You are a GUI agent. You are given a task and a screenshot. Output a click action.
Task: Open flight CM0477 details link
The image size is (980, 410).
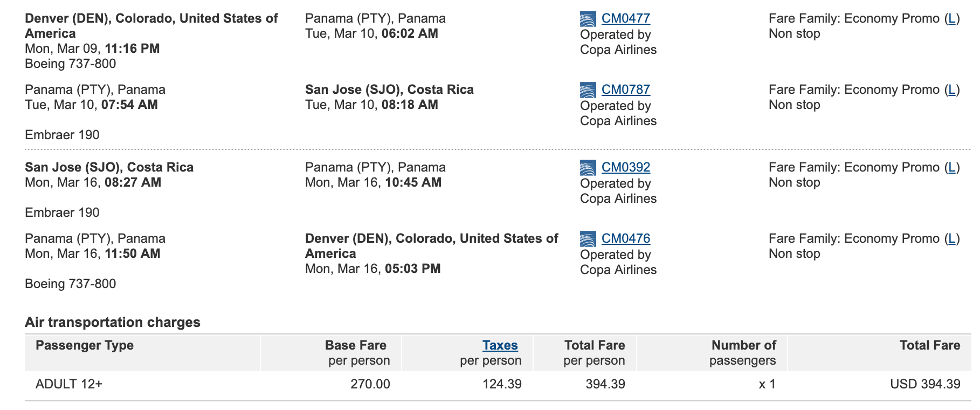coord(625,18)
